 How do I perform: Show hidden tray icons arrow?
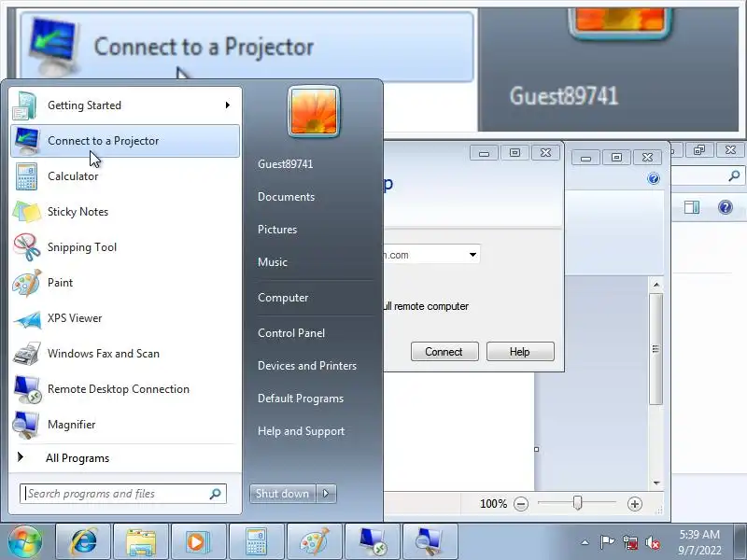tap(585, 542)
